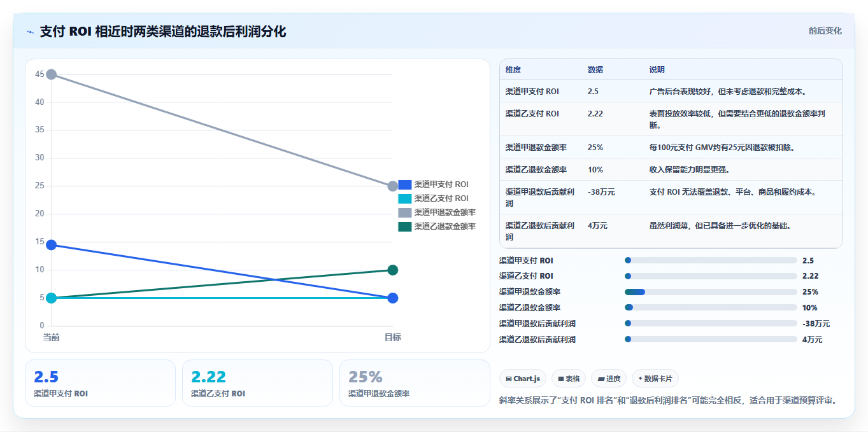Screen dimensions: 868x432
Task: Select the 进度 tag
Action: coord(609,379)
